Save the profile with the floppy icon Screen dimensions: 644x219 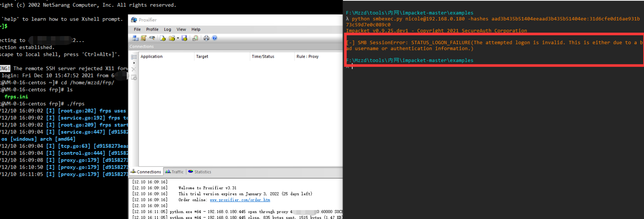184,38
